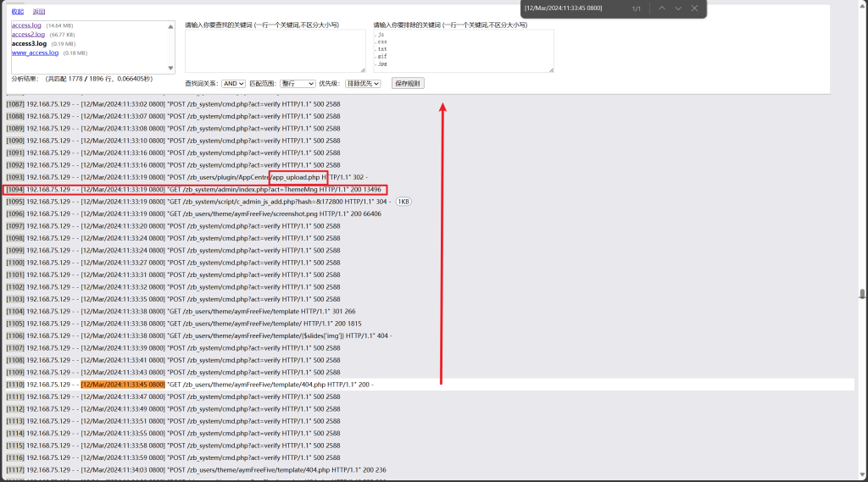Click the 返回 back link
The height and width of the screenshot is (482, 868).
point(39,12)
